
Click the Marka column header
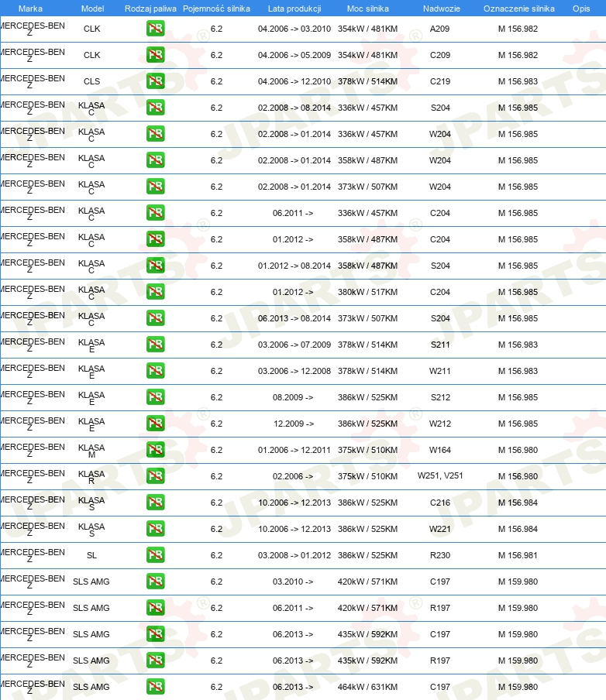click(30, 9)
